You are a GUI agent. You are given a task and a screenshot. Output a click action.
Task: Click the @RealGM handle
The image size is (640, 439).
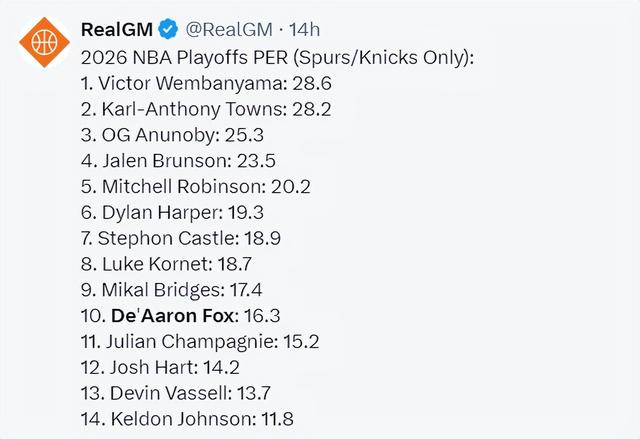click(229, 29)
